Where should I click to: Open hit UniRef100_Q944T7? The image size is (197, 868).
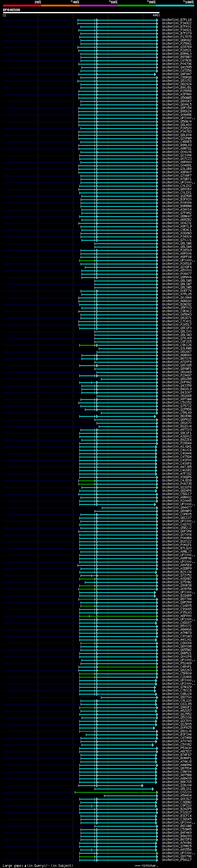176,507
